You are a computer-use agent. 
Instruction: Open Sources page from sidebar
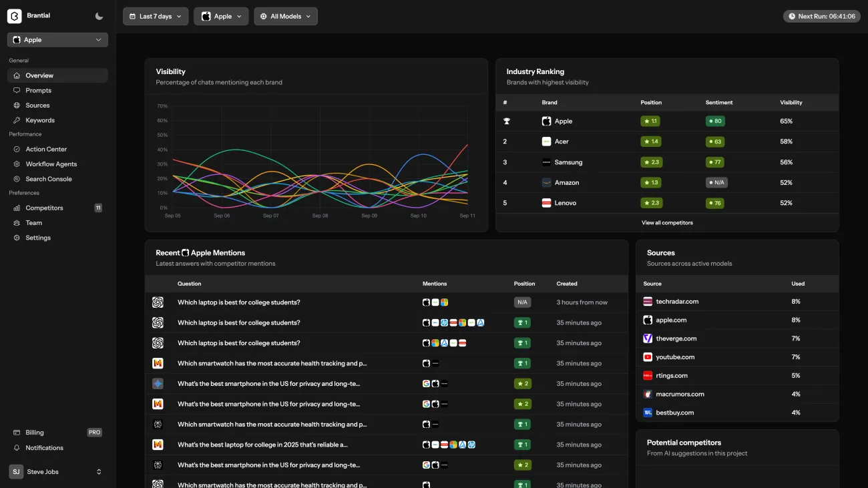37,105
